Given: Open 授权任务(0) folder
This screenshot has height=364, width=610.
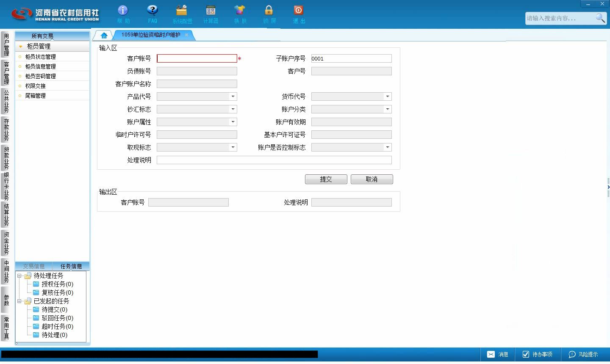Looking at the screenshot, I should coord(53,284).
